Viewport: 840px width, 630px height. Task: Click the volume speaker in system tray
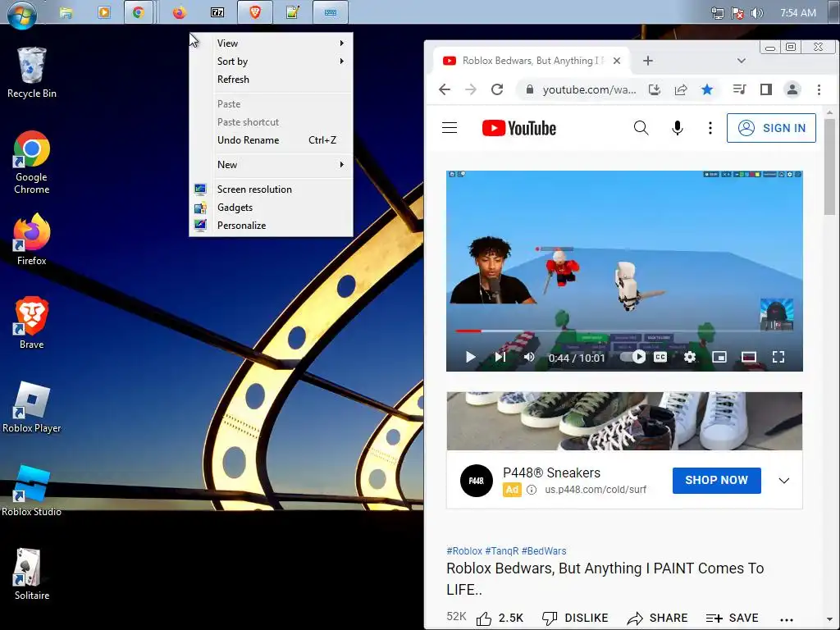(756, 13)
